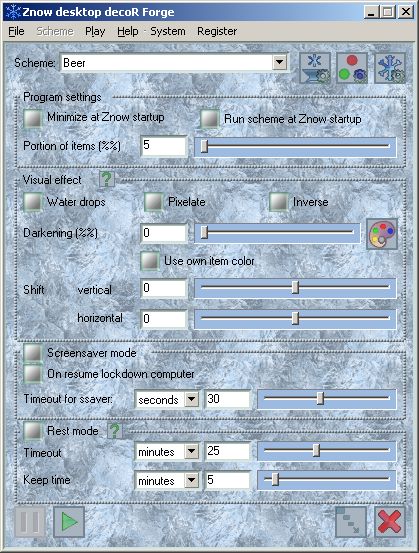Screen dimensions: 419x553
Task: Click the Darkening percentage slider track
Action: tap(277, 233)
